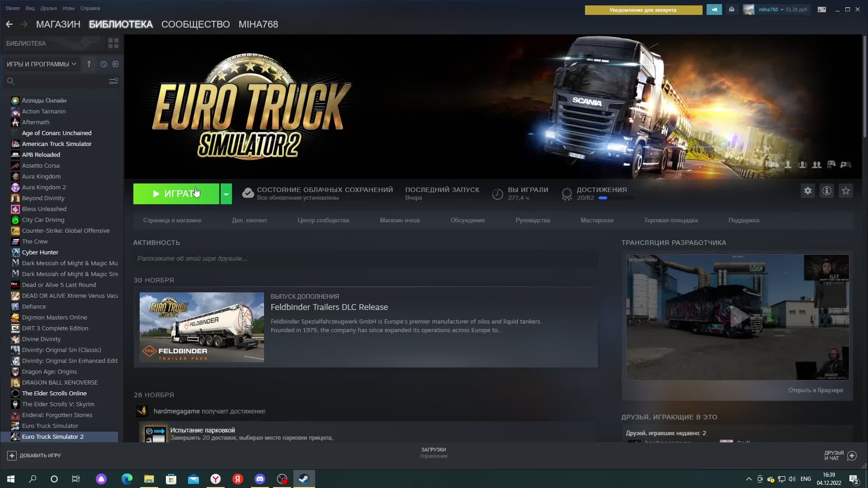
Task: Click the announcements megaphone icon
Action: pos(714,9)
